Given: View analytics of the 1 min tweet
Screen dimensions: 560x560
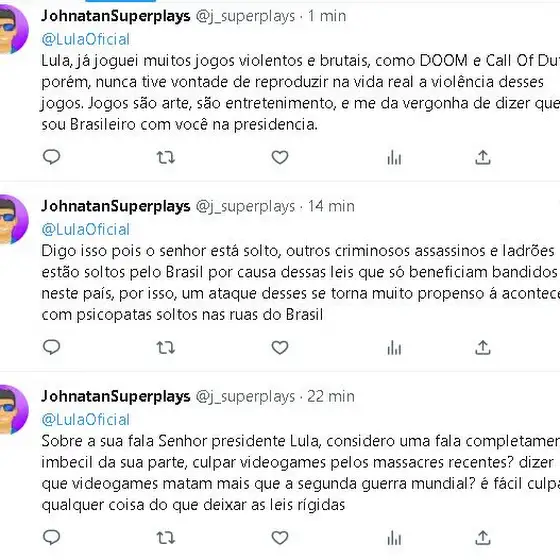Looking at the screenshot, I should click(x=394, y=157).
